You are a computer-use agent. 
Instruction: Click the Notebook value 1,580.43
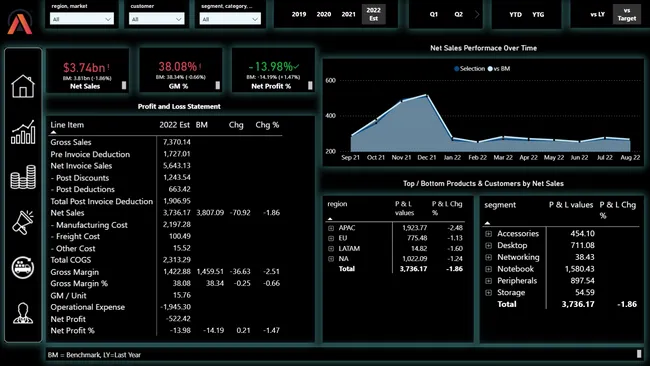(x=580, y=269)
